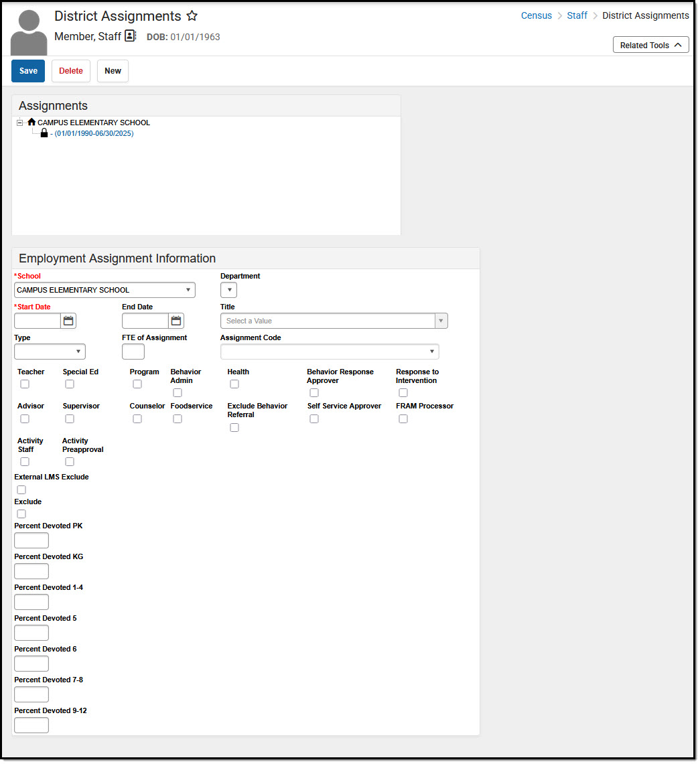Viewport: 700px width, 764px height.
Task: Click the Percent Devoted KG input field
Action: point(31,570)
